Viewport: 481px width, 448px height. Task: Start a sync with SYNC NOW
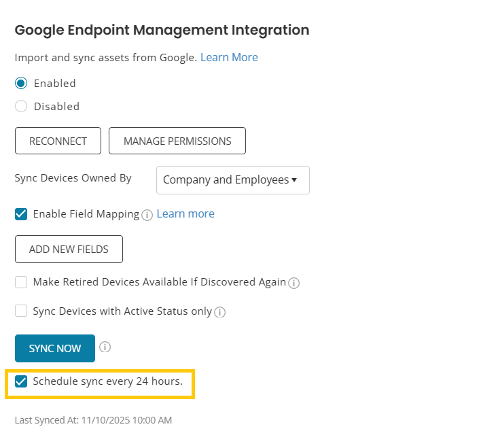55,349
